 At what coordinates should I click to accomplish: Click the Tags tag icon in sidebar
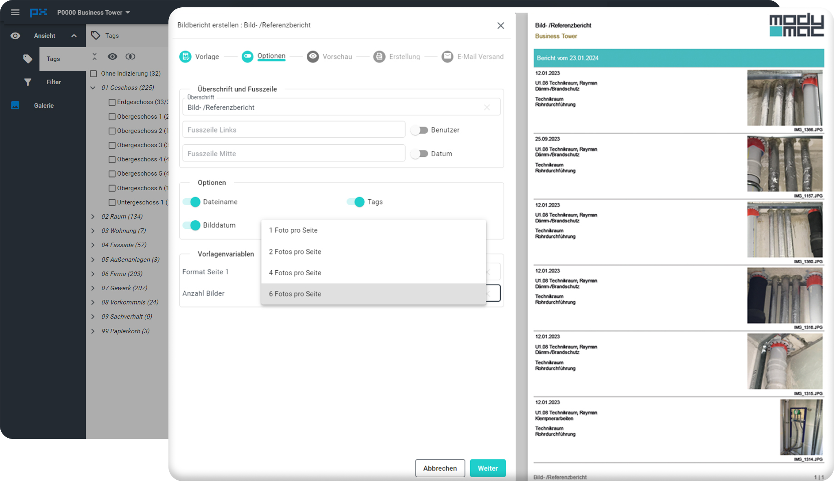[28, 59]
